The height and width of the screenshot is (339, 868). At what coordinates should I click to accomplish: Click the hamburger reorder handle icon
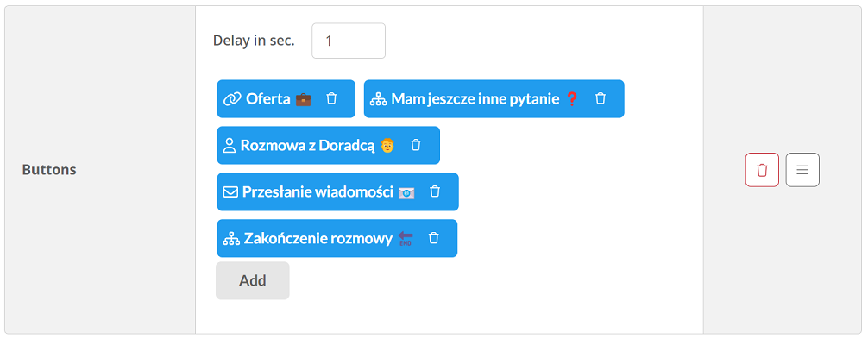tap(802, 170)
